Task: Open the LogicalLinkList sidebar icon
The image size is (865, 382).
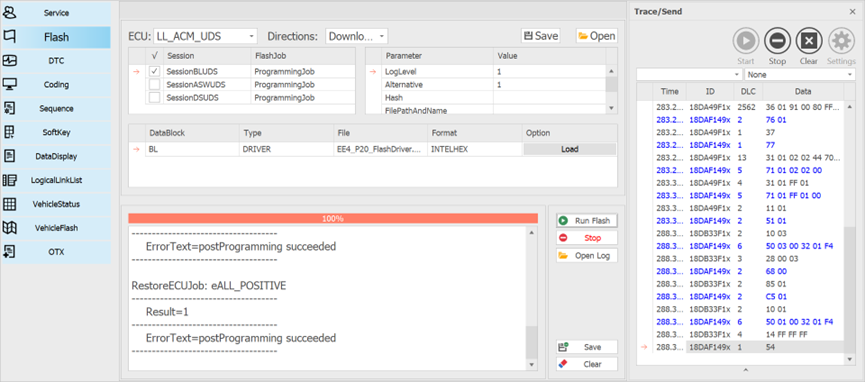Action: (10, 180)
